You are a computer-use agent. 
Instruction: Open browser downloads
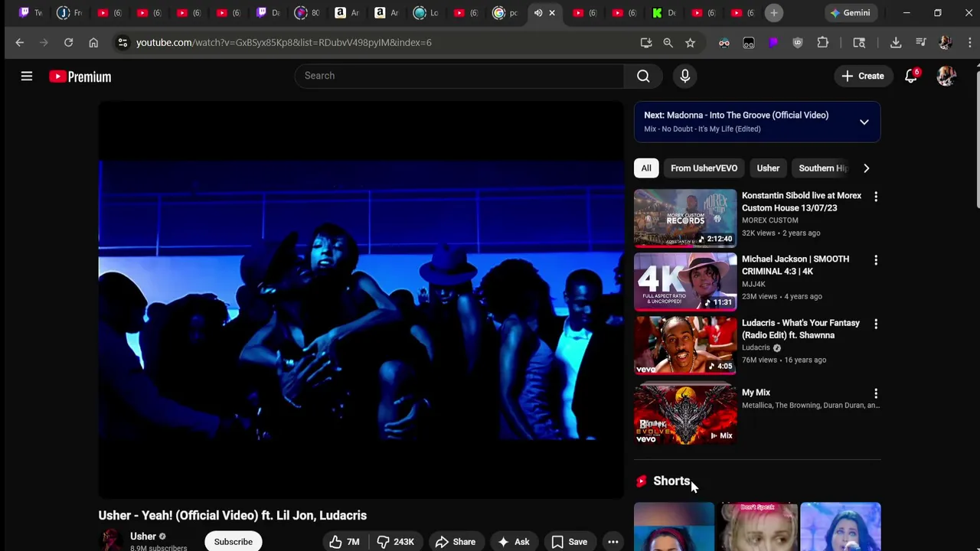click(896, 43)
